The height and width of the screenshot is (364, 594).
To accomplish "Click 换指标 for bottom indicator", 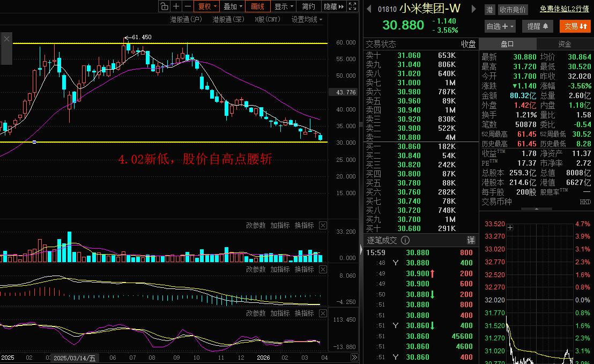I will pos(304,313).
